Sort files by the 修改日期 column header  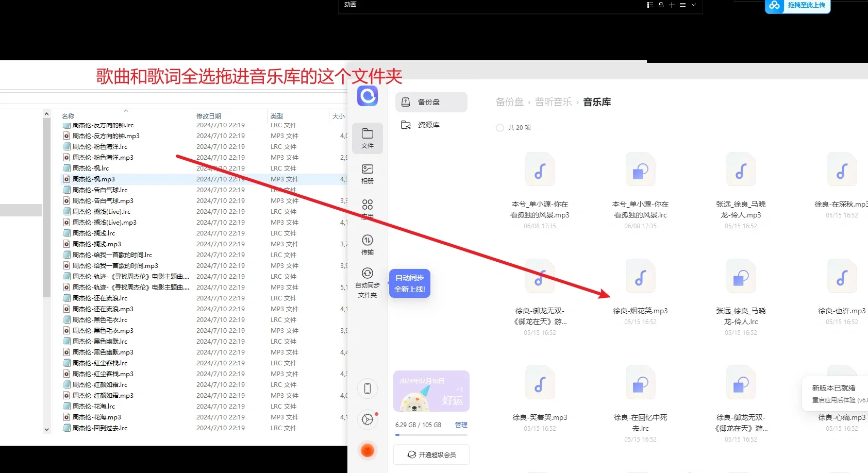pos(209,116)
